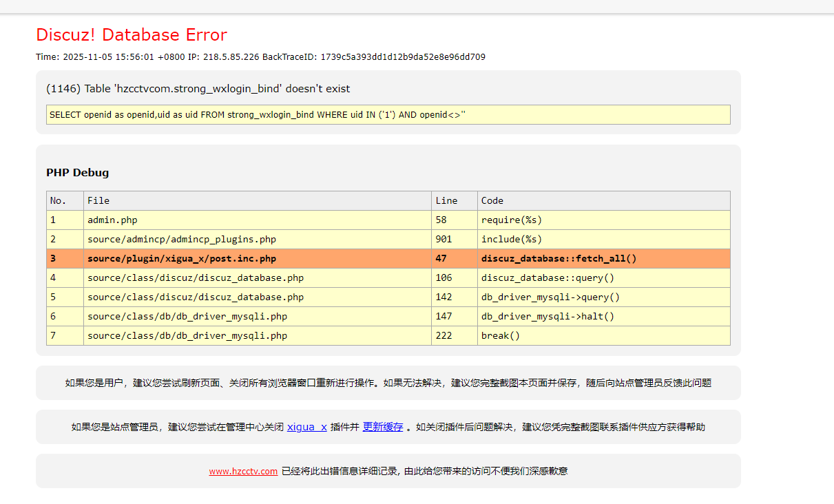Click the Discuz! Database Error heading
Screen dimensions: 834x504
[132, 34]
